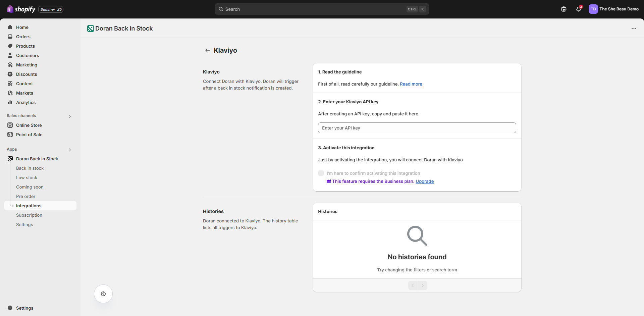Click the Analytics bar chart icon
644x316 pixels.
pyautogui.click(x=10, y=102)
